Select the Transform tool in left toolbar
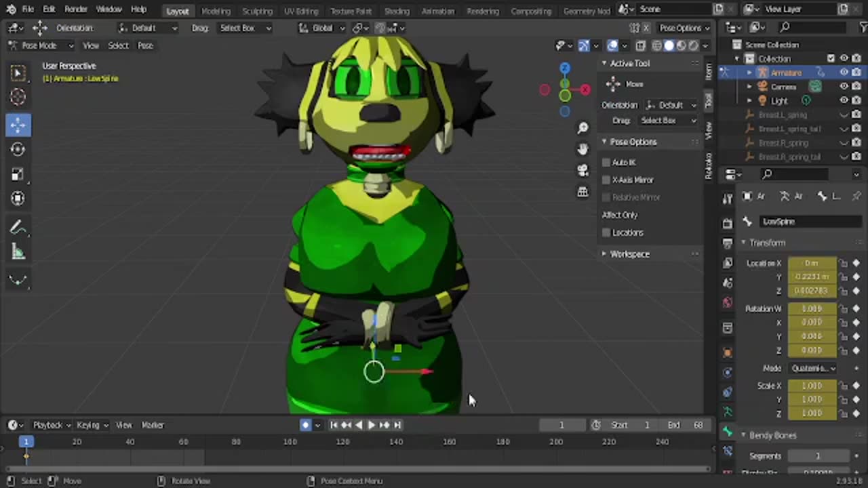 click(x=18, y=199)
